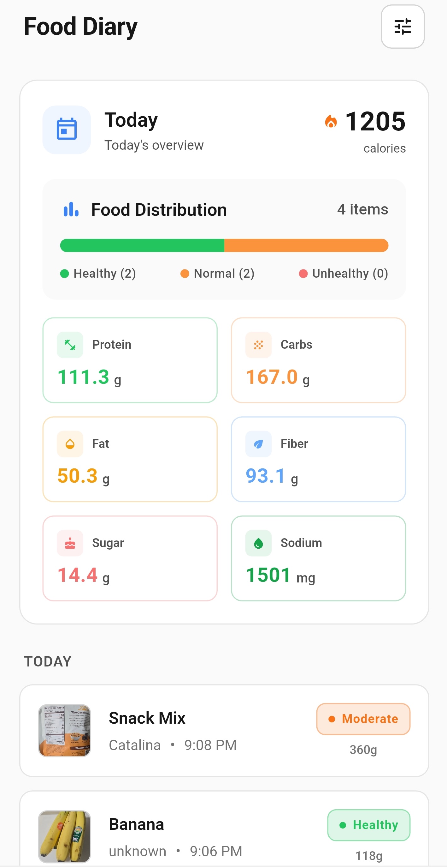Expand the Today's overview card
447x868 pixels.
point(154,145)
